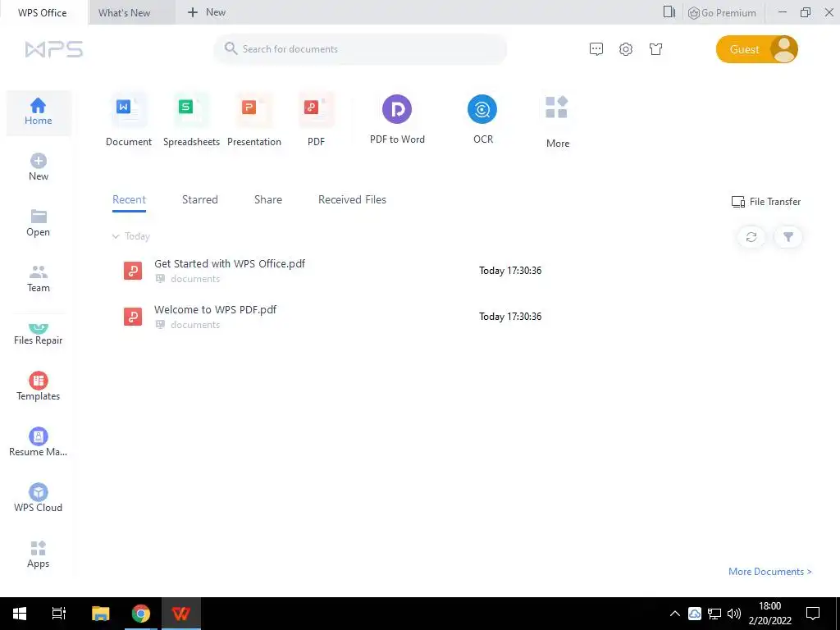Open the notification center icon

tap(813, 614)
